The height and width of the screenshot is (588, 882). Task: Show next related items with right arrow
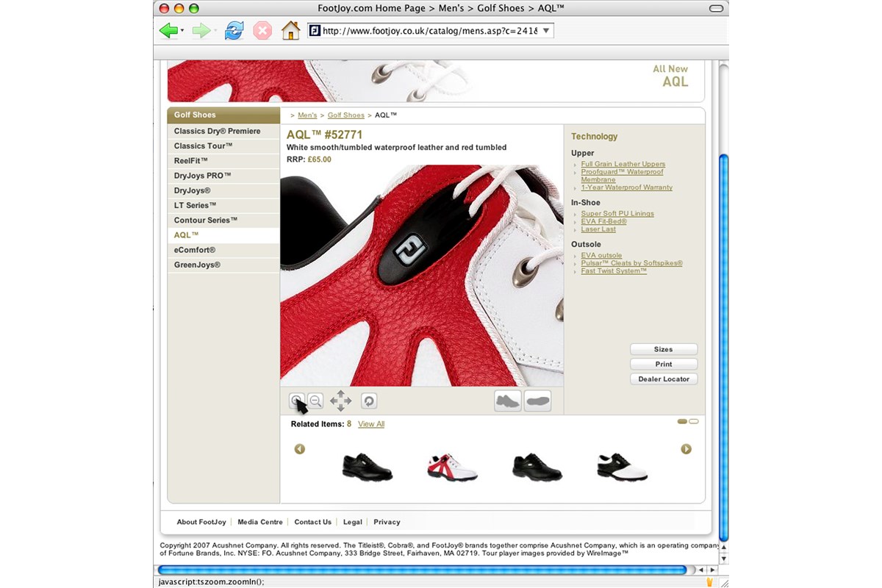pyautogui.click(x=686, y=449)
